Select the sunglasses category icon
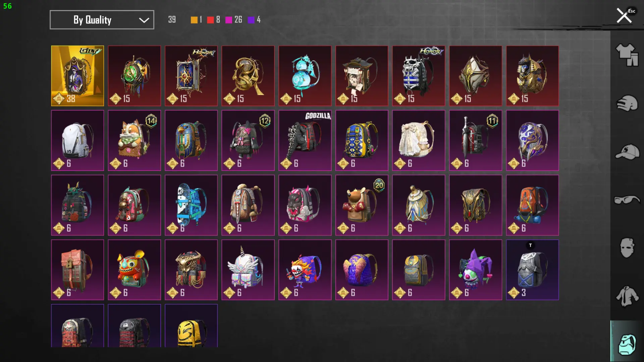 coord(627,200)
